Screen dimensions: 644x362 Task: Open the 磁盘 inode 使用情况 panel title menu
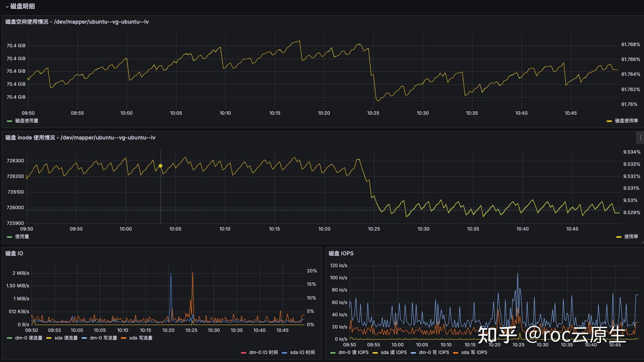(80, 138)
